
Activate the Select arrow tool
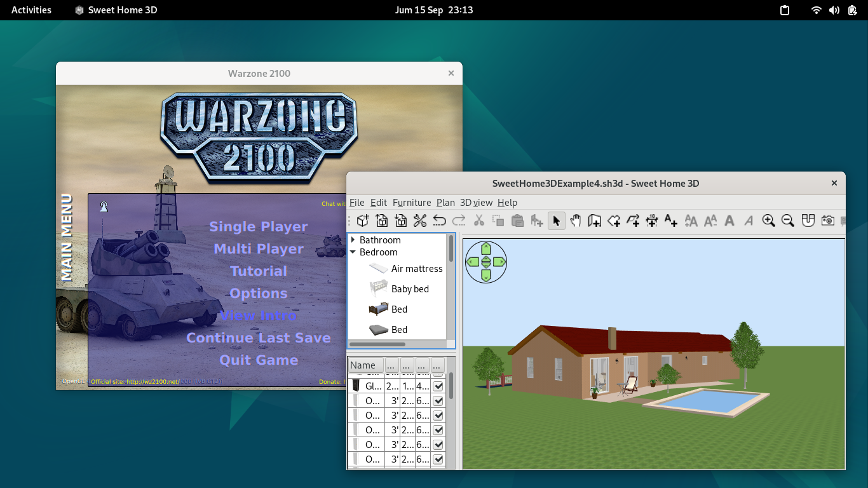click(557, 220)
